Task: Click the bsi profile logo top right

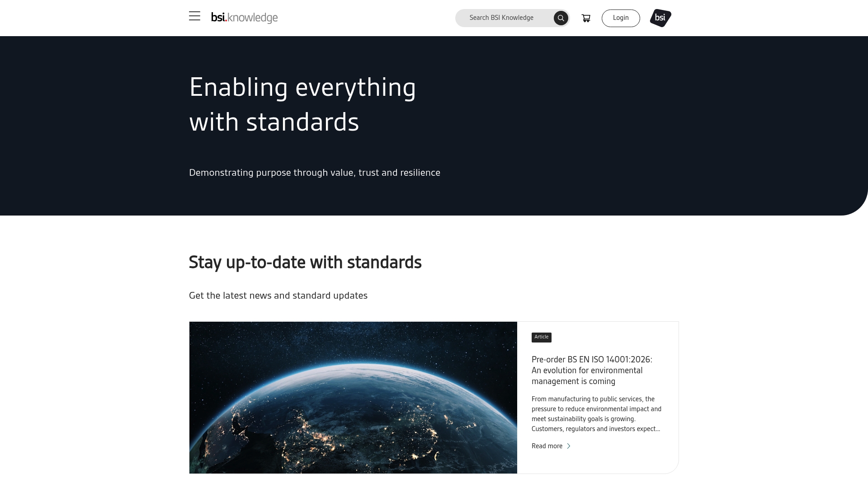Action: point(660,18)
